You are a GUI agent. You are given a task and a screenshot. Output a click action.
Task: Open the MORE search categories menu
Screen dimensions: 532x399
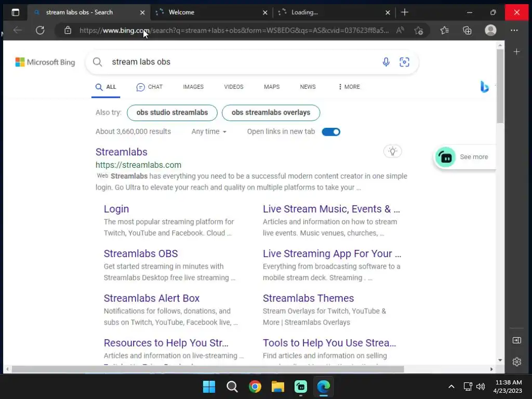(349, 87)
